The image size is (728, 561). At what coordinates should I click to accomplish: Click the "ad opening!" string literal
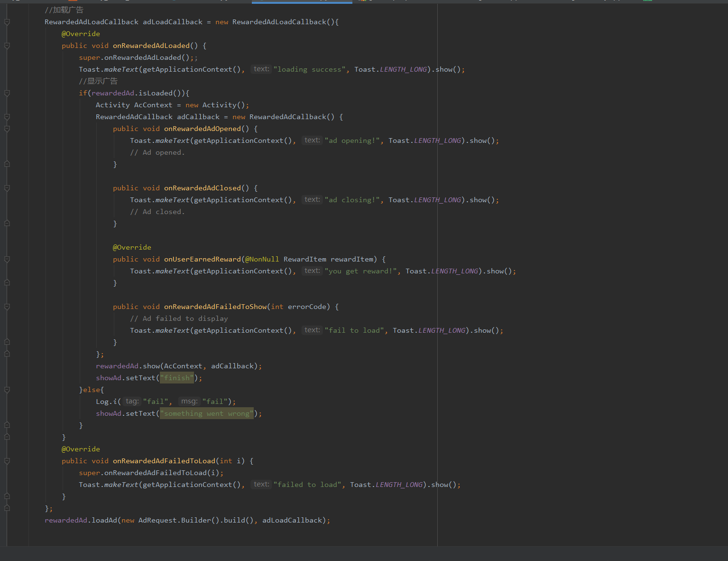(x=352, y=140)
